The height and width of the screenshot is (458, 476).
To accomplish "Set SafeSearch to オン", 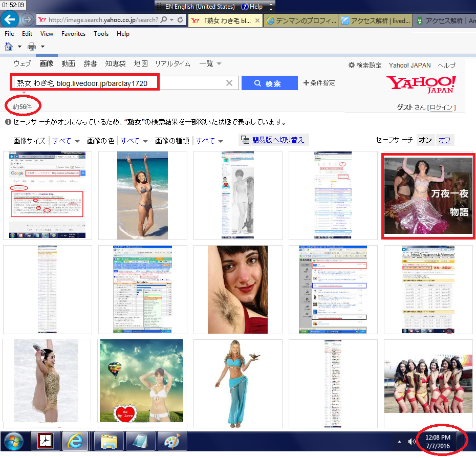I will (425, 140).
